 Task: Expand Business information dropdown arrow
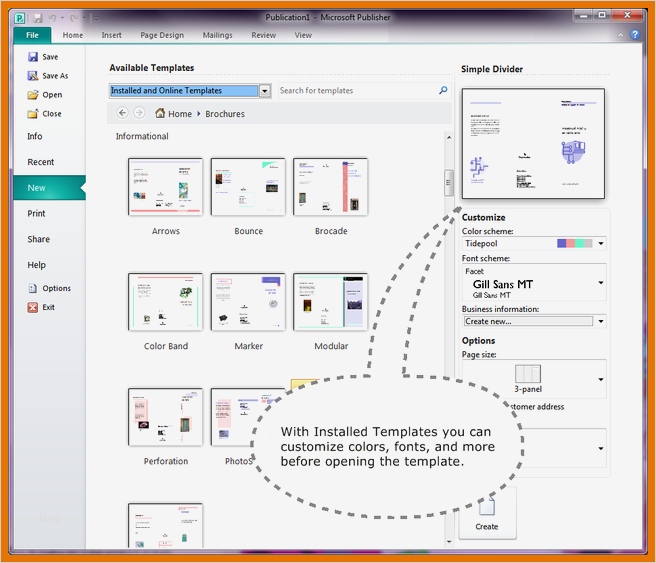click(x=601, y=321)
